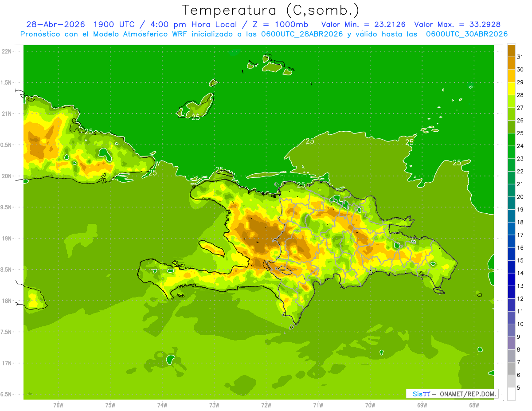Click the legend value 25

pos(520,133)
